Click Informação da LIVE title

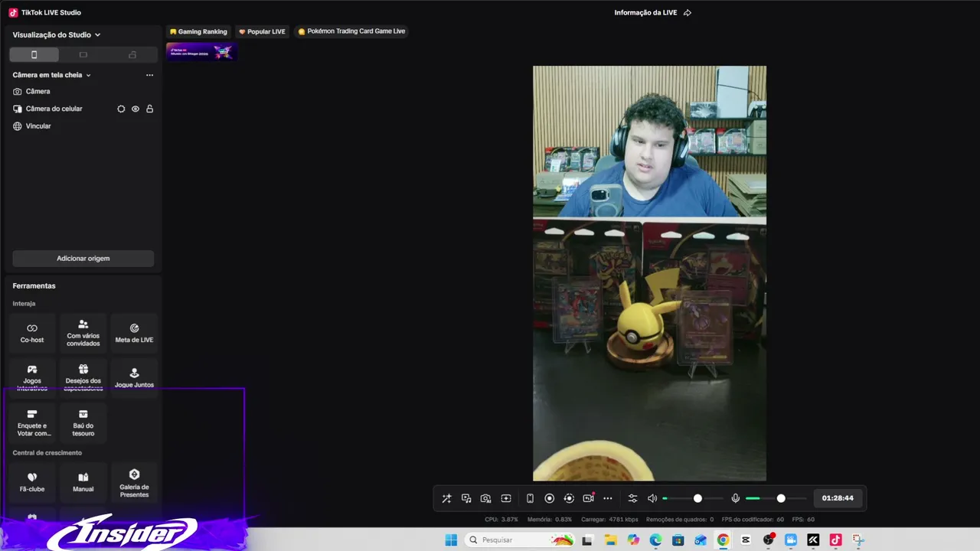tap(645, 13)
